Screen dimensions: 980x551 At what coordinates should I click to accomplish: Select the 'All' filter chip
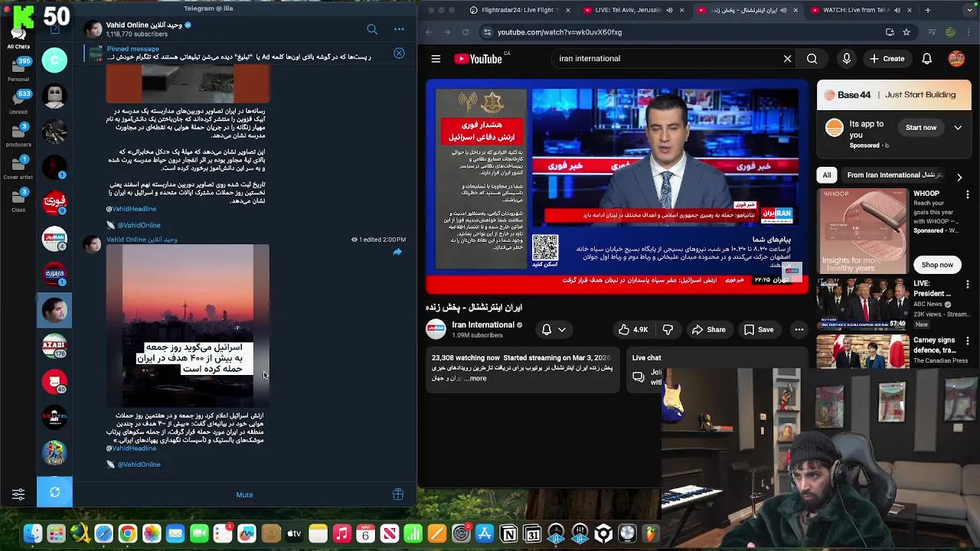(827, 175)
